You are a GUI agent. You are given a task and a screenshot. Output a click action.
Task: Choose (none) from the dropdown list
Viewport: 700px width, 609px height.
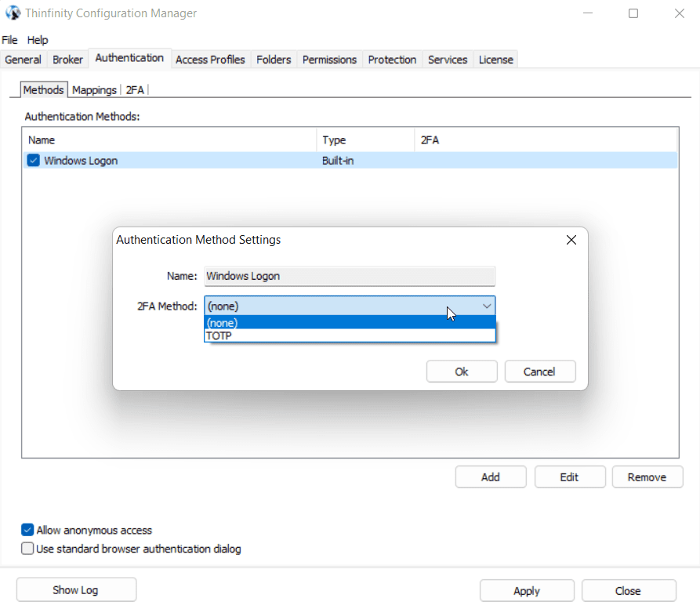[x=350, y=322]
